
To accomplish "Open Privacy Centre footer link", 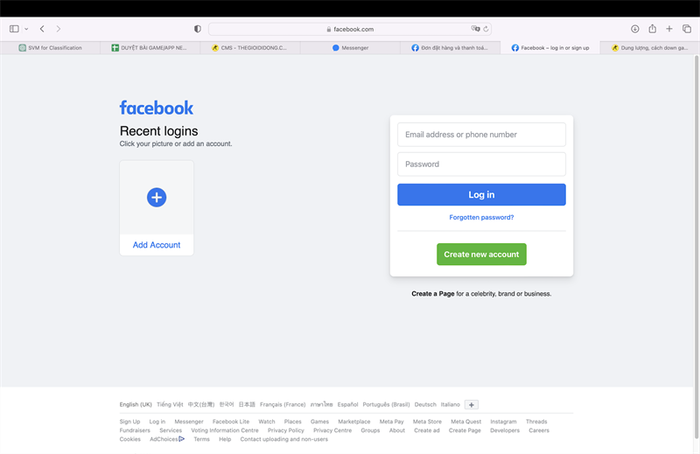I will (x=333, y=430).
